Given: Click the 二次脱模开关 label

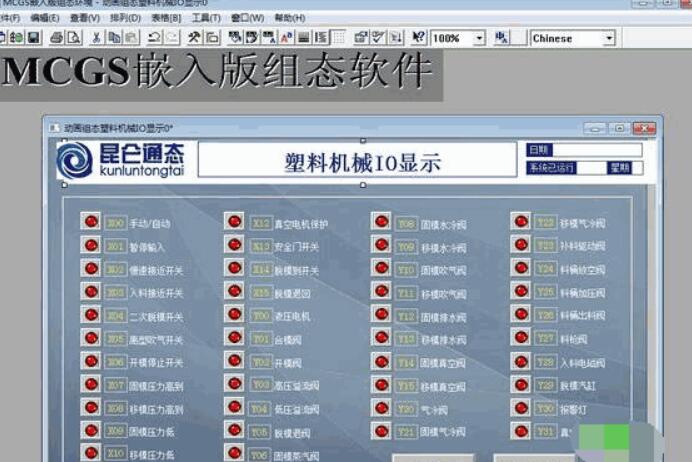Looking at the screenshot, I should [156, 317].
